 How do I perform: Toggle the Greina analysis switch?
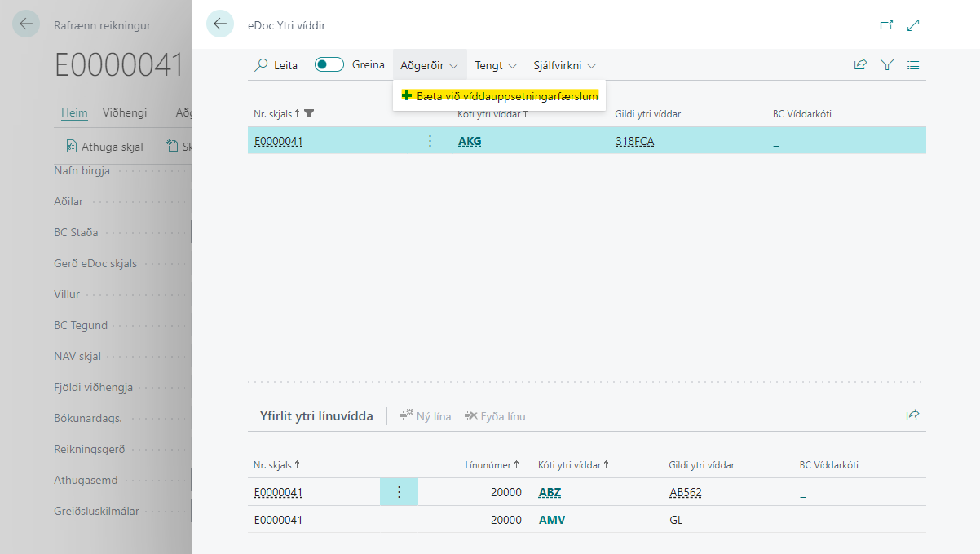pos(329,65)
